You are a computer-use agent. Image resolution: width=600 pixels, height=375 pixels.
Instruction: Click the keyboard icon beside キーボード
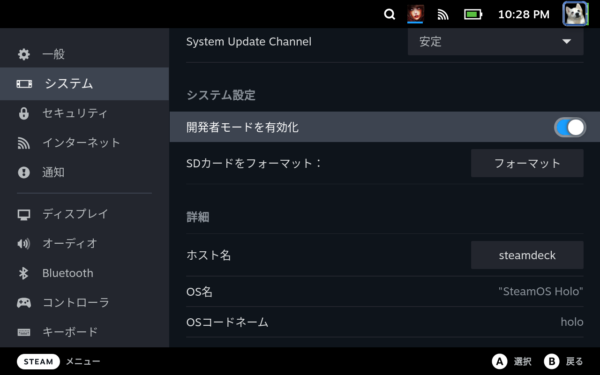pos(24,332)
